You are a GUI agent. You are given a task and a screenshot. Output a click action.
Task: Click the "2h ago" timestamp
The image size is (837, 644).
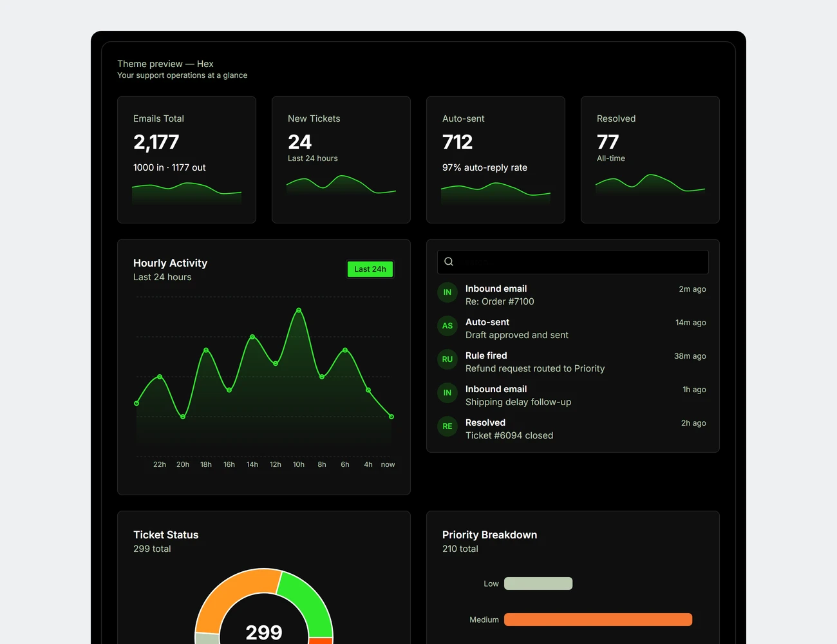pos(694,423)
